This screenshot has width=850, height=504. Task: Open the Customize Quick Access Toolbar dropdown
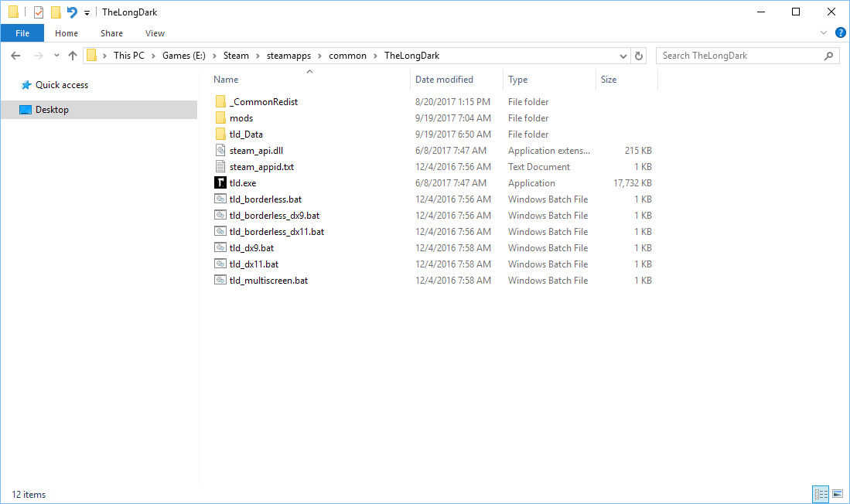[x=87, y=12]
